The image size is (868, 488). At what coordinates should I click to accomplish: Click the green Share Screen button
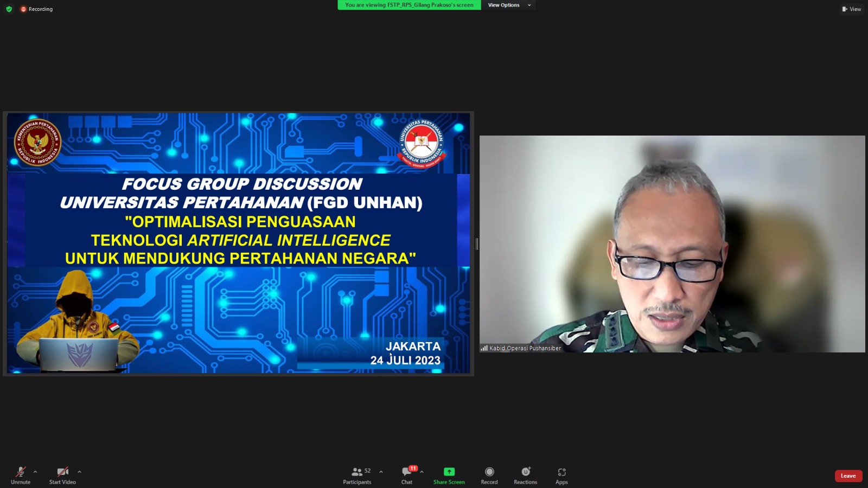(x=449, y=475)
